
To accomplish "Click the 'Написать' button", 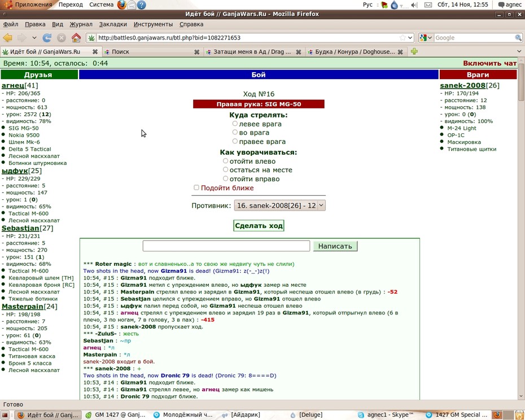I will [x=335, y=246].
